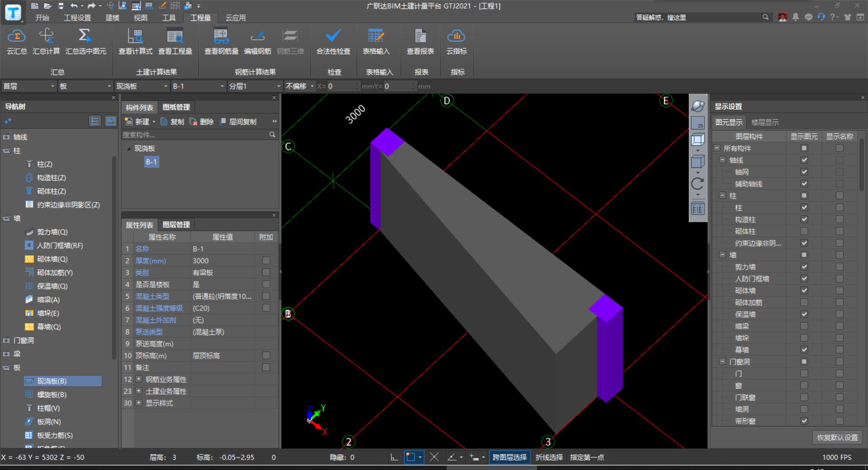This screenshot has height=470, width=868.
Task: Collapse 墙 group in display settings
Action: (x=722, y=255)
